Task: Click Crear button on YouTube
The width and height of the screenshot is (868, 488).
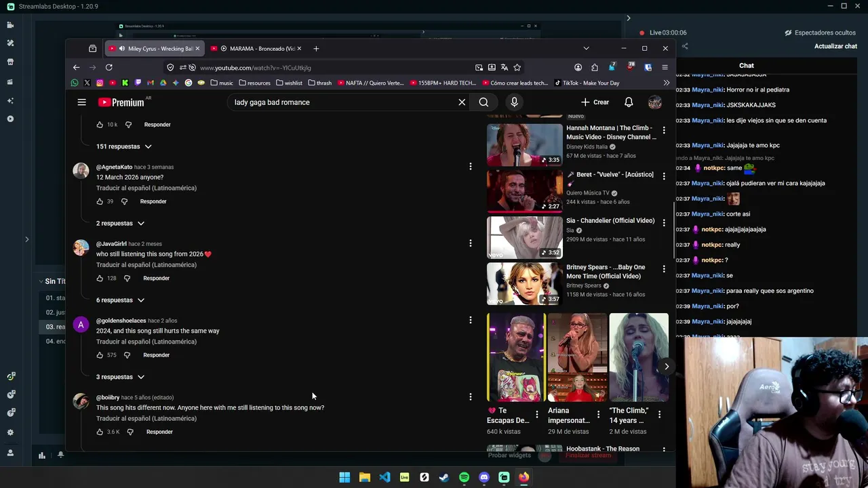Action: tap(595, 102)
